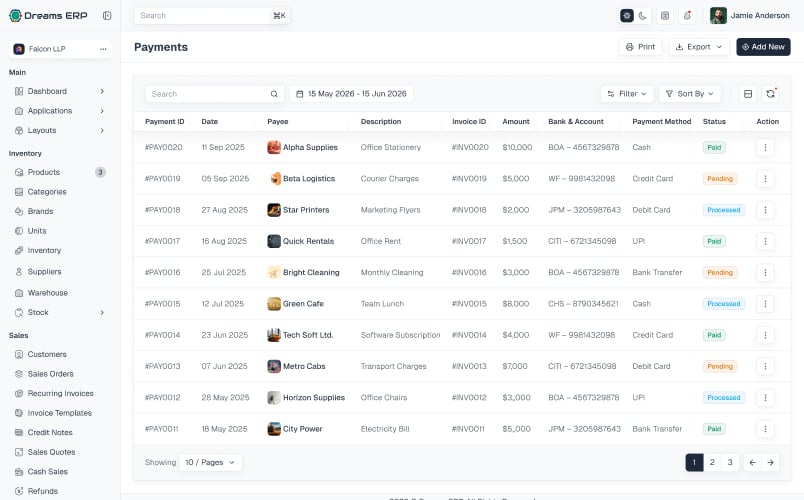The image size is (804, 500).
Task: Toggle the table layout view icon
Action: click(x=748, y=94)
